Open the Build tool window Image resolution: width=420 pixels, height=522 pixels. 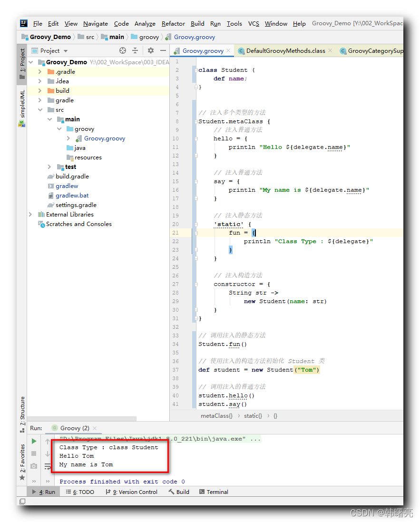pos(179,492)
